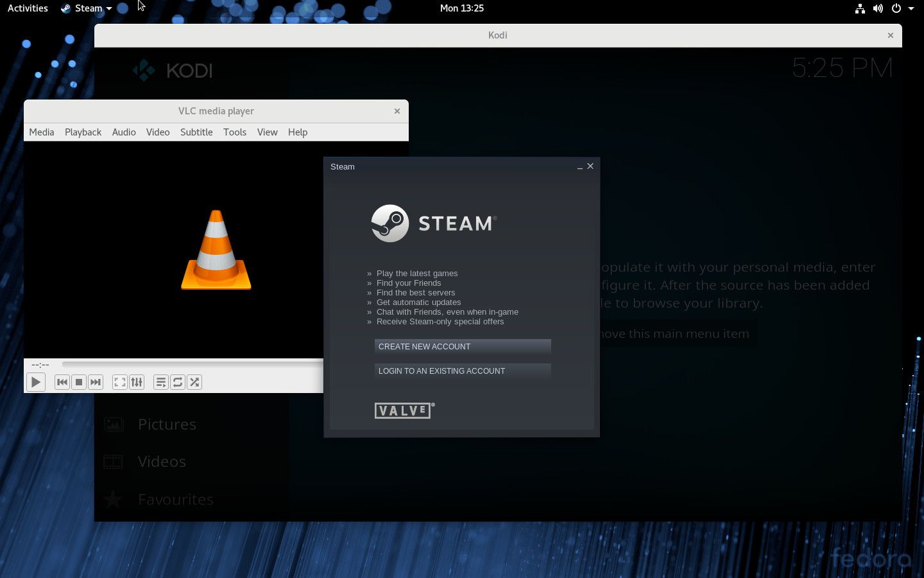Screen dimensions: 924x578
Task: Show the VLC playlist view
Action: (160, 381)
